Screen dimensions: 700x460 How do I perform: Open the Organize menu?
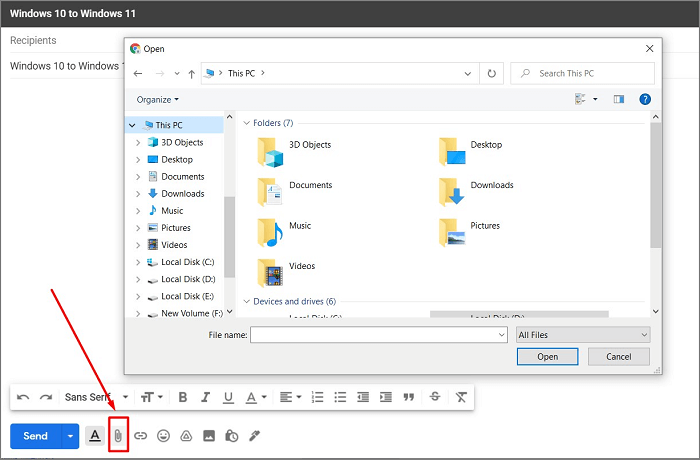pyautogui.click(x=158, y=99)
